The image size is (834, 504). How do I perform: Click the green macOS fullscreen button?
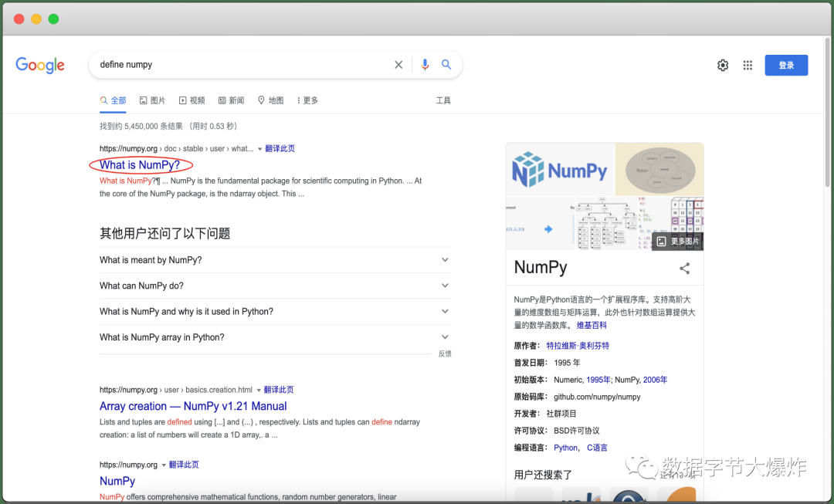pyautogui.click(x=53, y=19)
